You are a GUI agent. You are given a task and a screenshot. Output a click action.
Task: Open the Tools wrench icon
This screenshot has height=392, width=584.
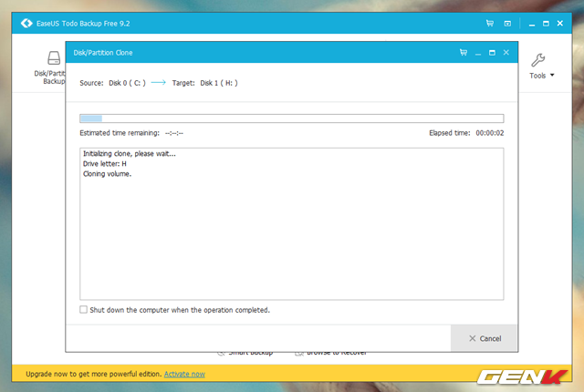(537, 60)
